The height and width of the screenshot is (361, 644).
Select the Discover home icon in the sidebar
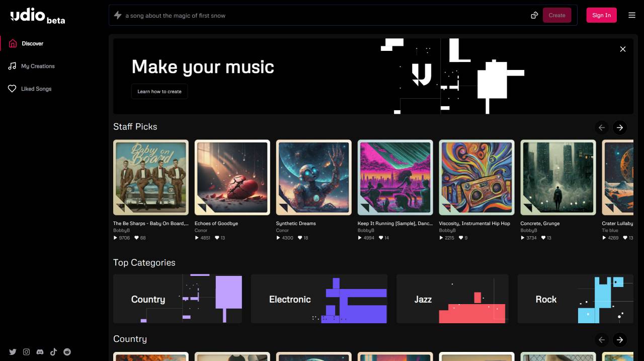(13, 43)
